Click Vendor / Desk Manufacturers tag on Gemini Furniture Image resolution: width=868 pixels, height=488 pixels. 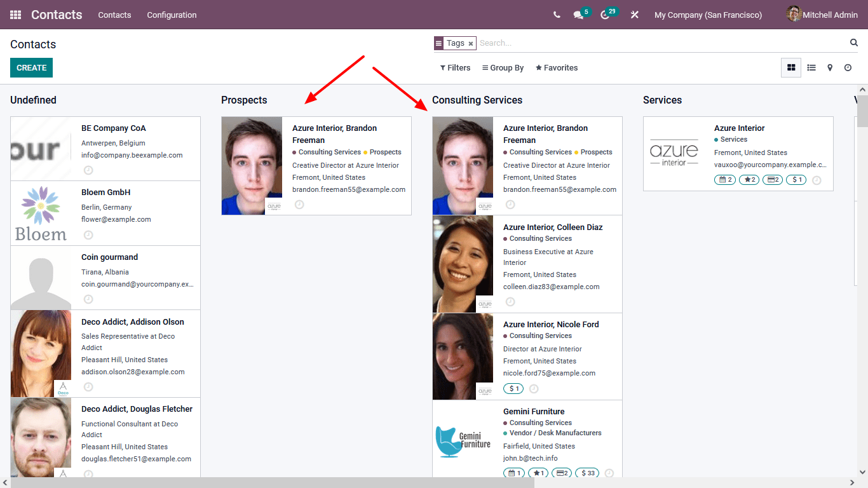552,433
